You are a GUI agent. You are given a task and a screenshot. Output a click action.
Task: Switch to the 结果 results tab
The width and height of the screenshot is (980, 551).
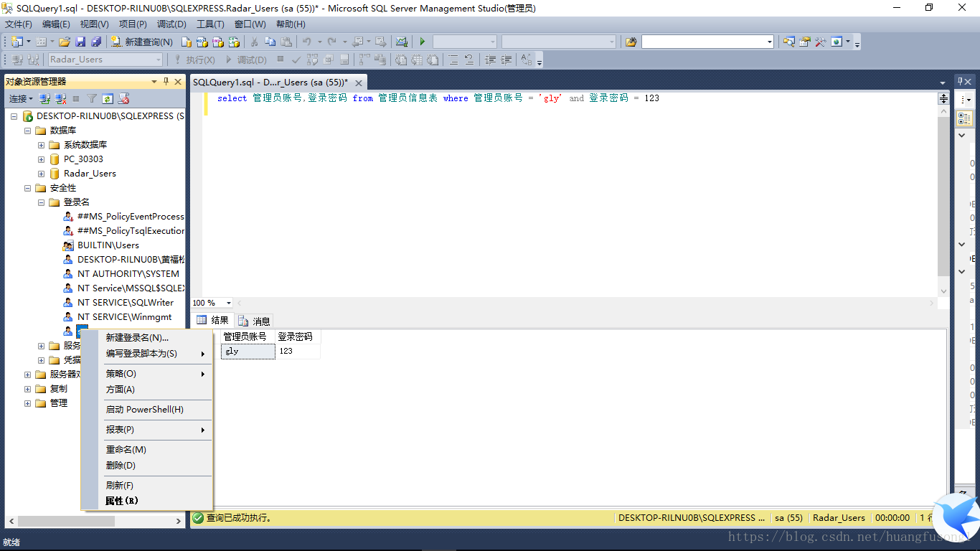coord(213,321)
